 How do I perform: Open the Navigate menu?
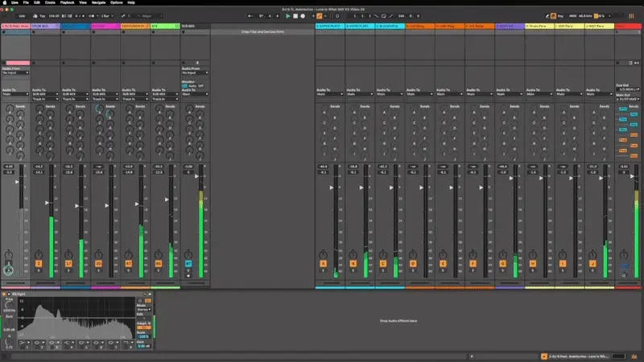click(98, 2)
